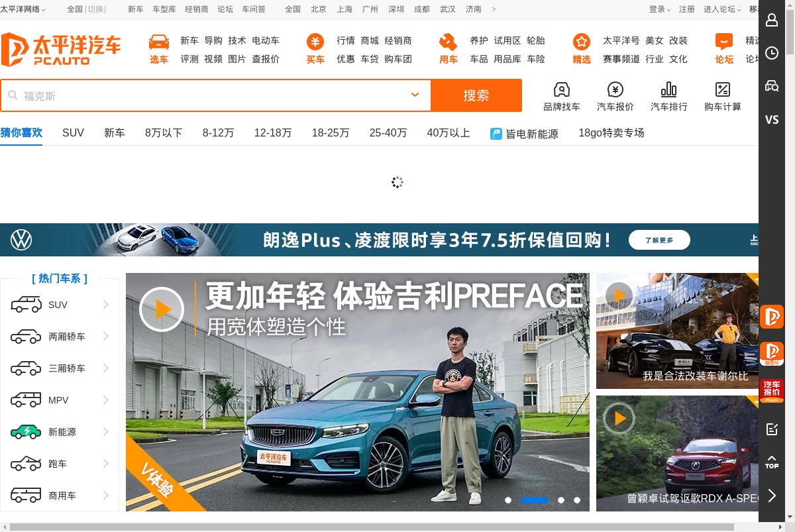The height and width of the screenshot is (532, 795).
Task: Expand the MPV row chevron
Action: pos(106,400)
